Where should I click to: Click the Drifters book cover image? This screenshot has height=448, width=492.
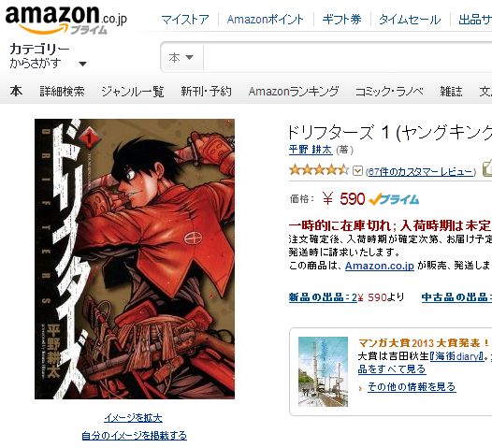pyautogui.click(x=135, y=259)
